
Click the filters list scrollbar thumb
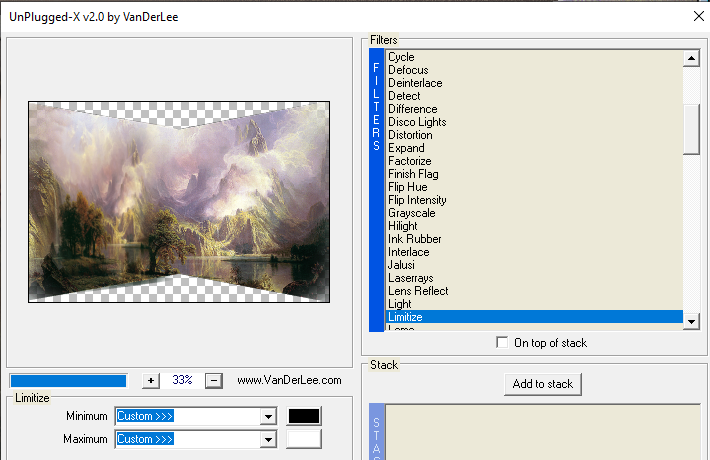(x=691, y=129)
